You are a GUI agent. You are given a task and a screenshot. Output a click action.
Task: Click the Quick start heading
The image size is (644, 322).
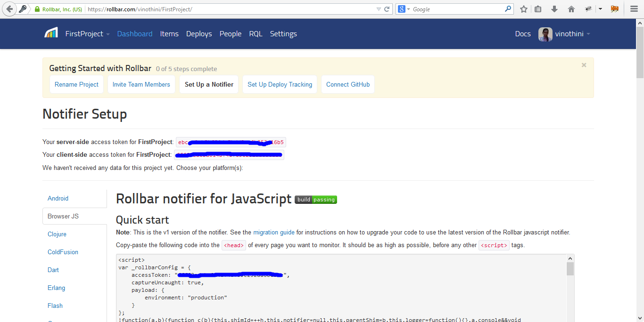coord(142,220)
